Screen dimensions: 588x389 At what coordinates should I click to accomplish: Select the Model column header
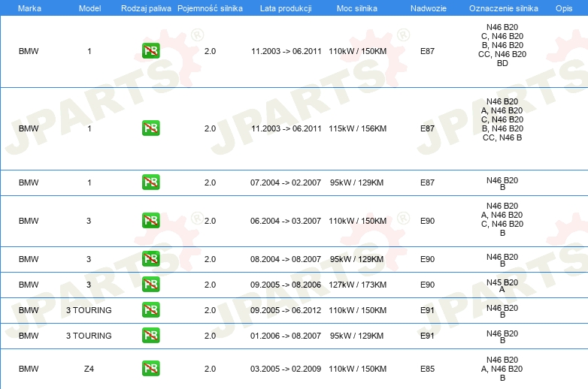point(89,8)
